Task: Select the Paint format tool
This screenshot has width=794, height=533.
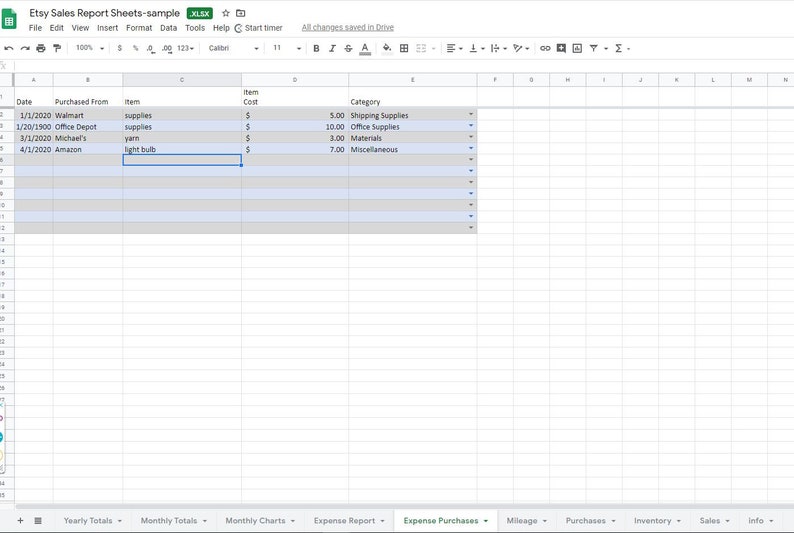Action: [57, 48]
